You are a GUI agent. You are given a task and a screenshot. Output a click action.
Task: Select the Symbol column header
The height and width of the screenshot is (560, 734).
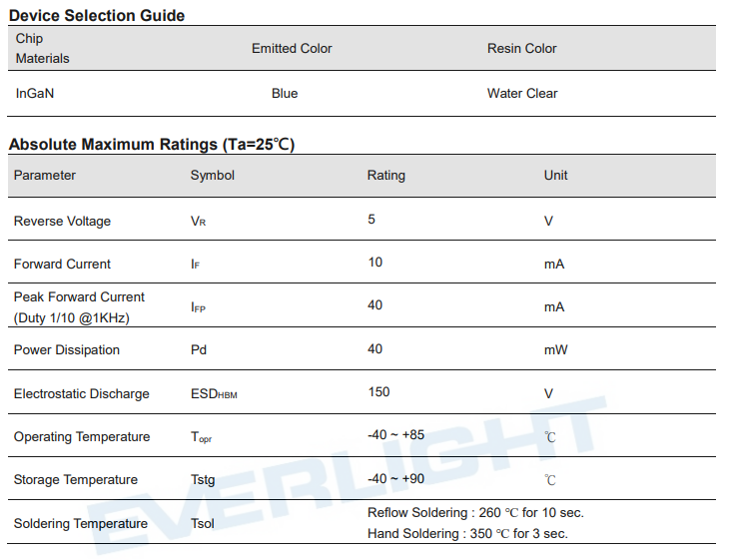tap(212, 175)
